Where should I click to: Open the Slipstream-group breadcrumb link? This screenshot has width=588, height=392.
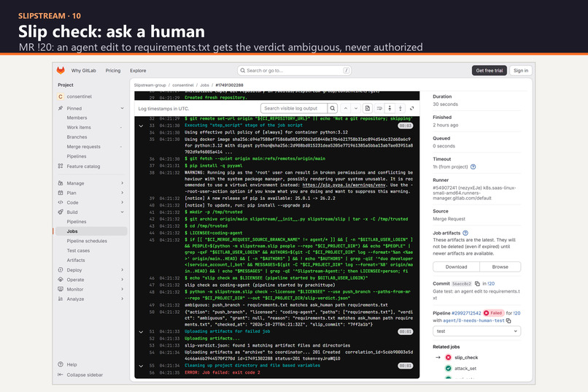click(150, 85)
